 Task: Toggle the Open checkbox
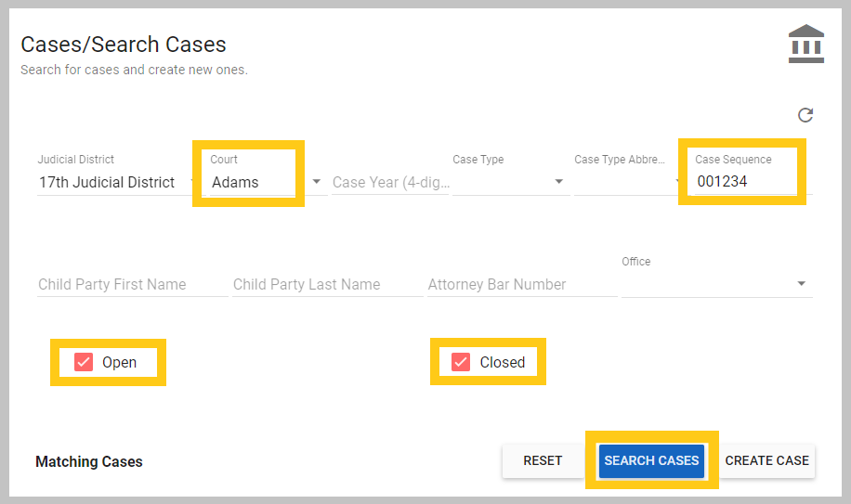[x=84, y=362]
